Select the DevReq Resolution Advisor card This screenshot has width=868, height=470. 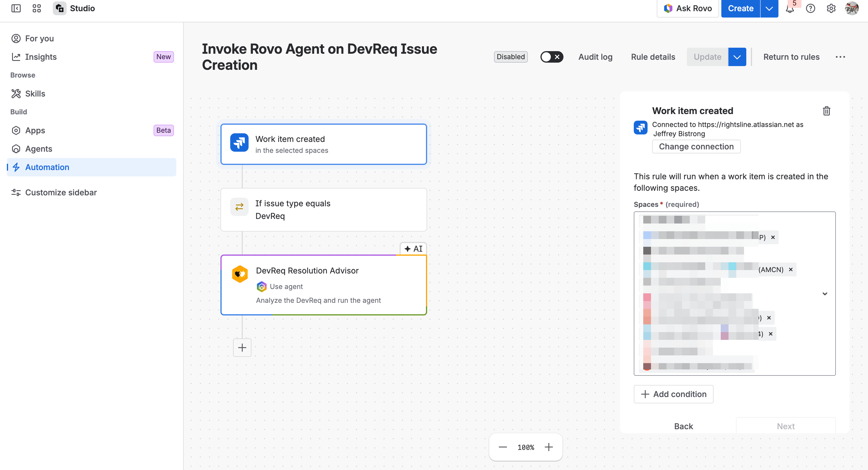pyautogui.click(x=323, y=285)
